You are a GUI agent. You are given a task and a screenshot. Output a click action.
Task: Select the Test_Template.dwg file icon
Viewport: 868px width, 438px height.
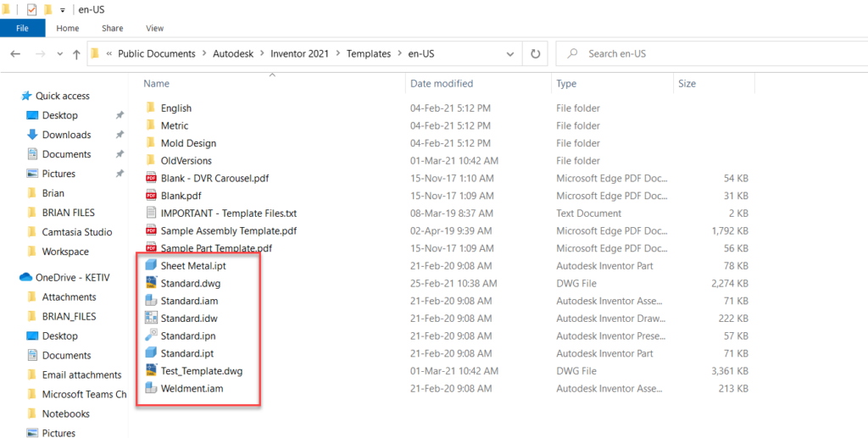point(151,370)
